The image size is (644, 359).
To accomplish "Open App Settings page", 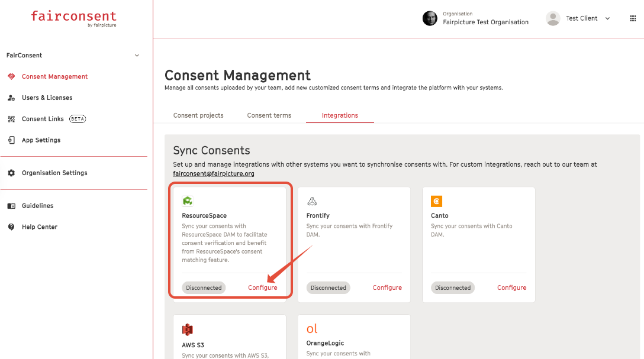I will (41, 140).
